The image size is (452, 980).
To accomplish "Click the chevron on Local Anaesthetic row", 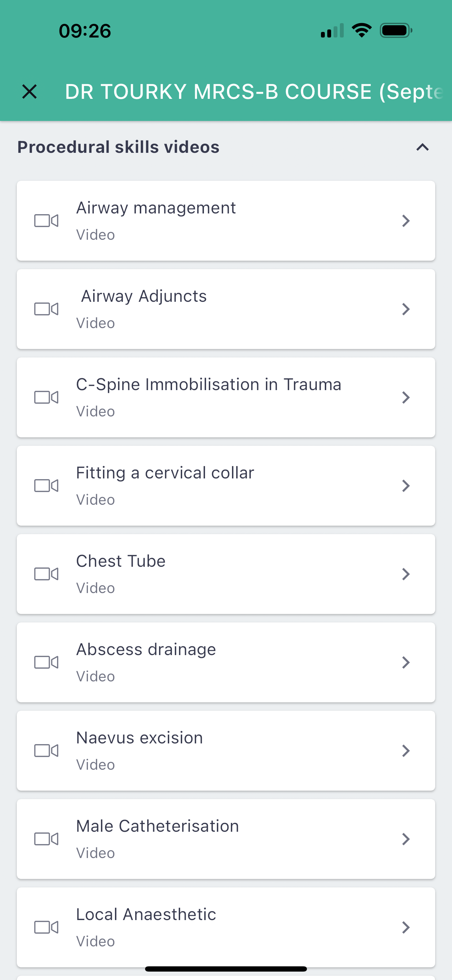I will point(406,927).
